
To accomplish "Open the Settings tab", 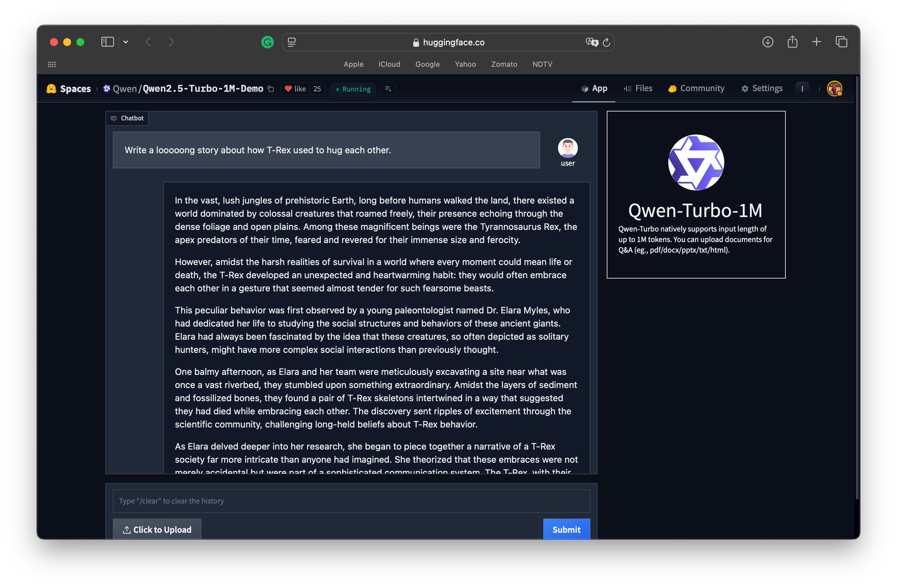I will tap(762, 88).
